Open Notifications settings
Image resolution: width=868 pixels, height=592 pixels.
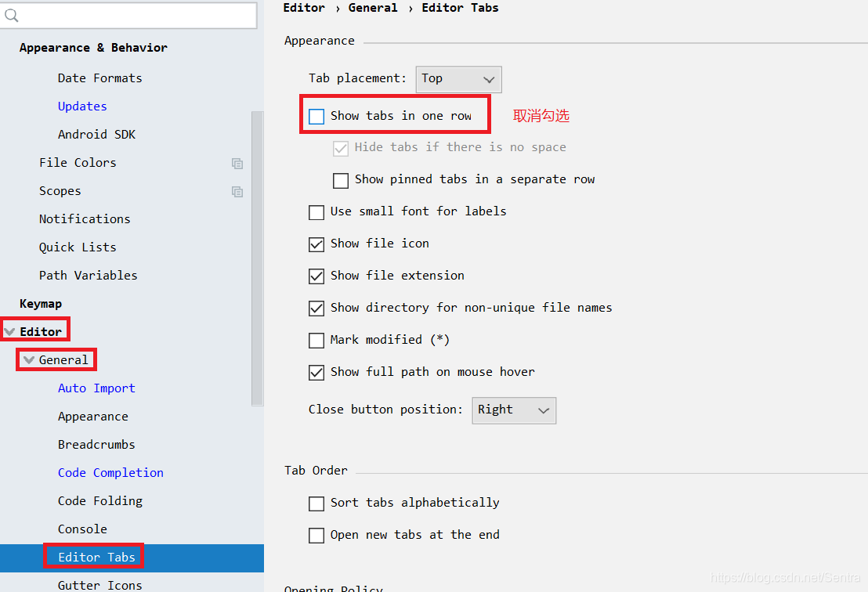(85, 219)
